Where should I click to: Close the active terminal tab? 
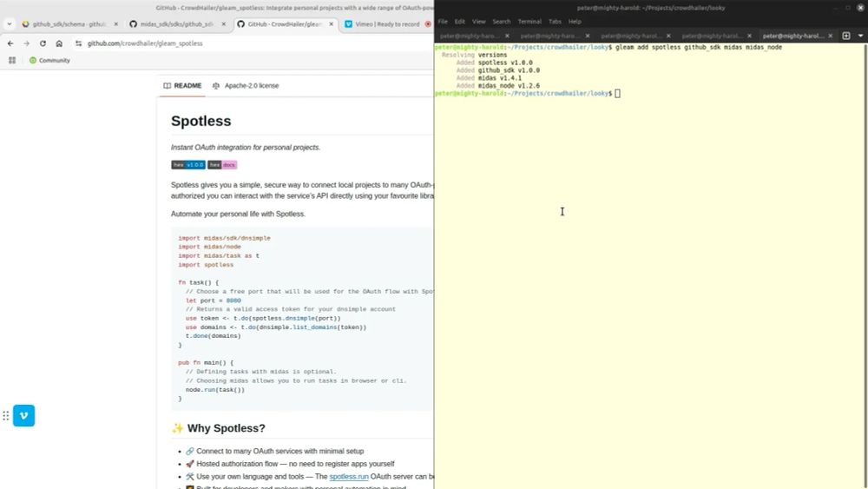pyautogui.click(x=831, y=36)
